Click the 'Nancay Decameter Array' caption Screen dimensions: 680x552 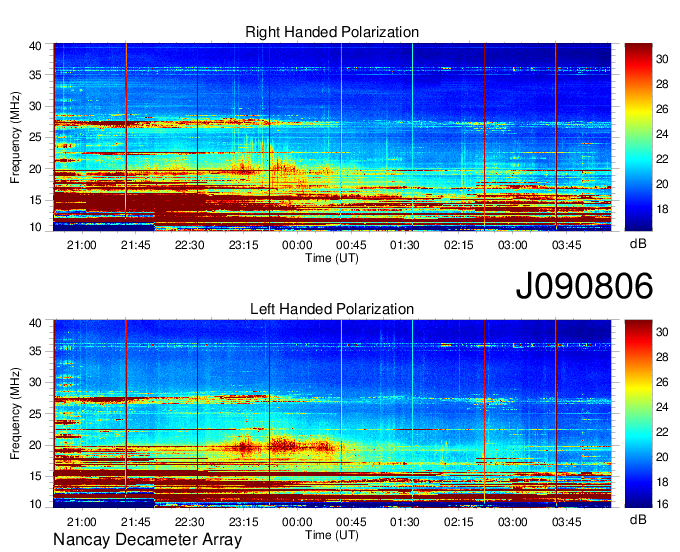tap(147, 540)
